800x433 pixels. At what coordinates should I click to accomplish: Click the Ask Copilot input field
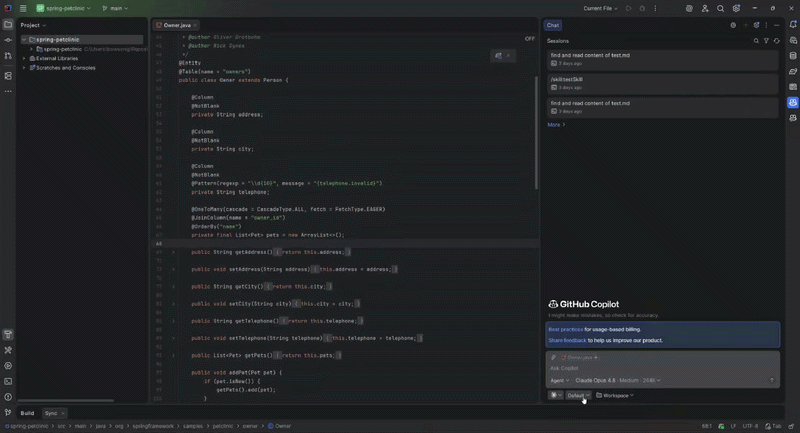click(x=662, y=368)
